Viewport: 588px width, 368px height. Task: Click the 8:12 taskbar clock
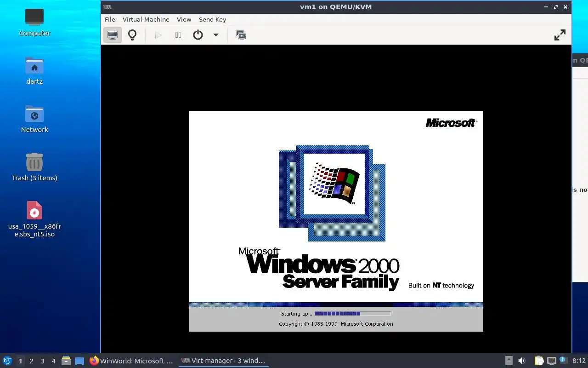[579, 361]
